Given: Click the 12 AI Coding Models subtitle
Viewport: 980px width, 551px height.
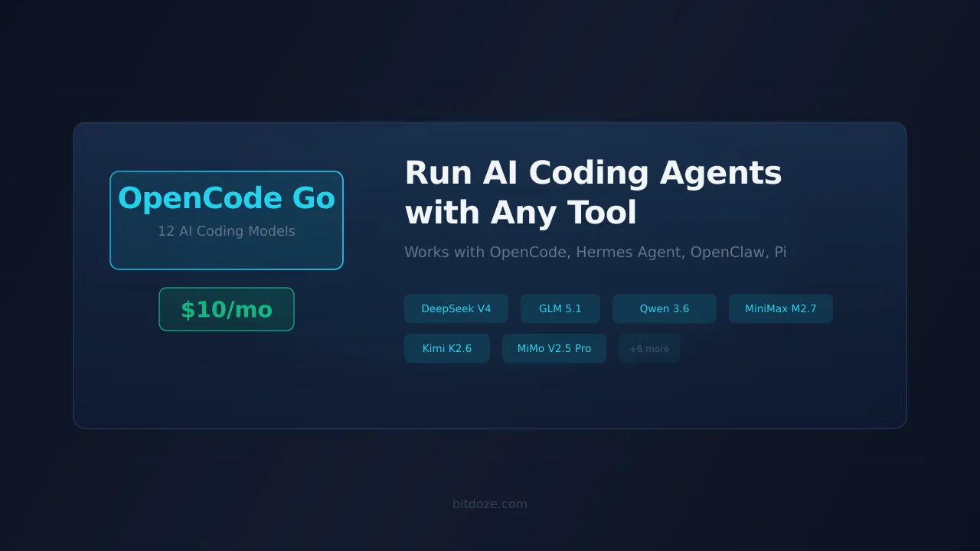Looking at the screenshot, I should pyautogui.click(x=227, y=231).
